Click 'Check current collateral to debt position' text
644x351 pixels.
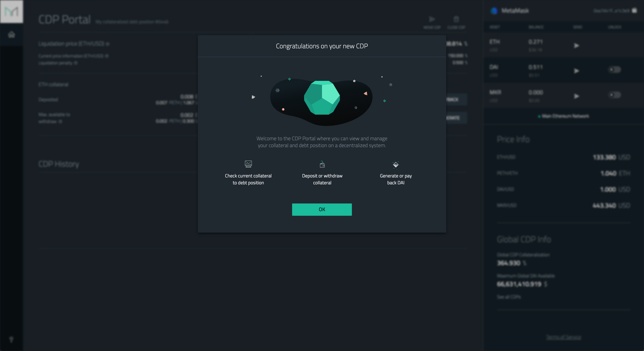[x=248, y=179]
